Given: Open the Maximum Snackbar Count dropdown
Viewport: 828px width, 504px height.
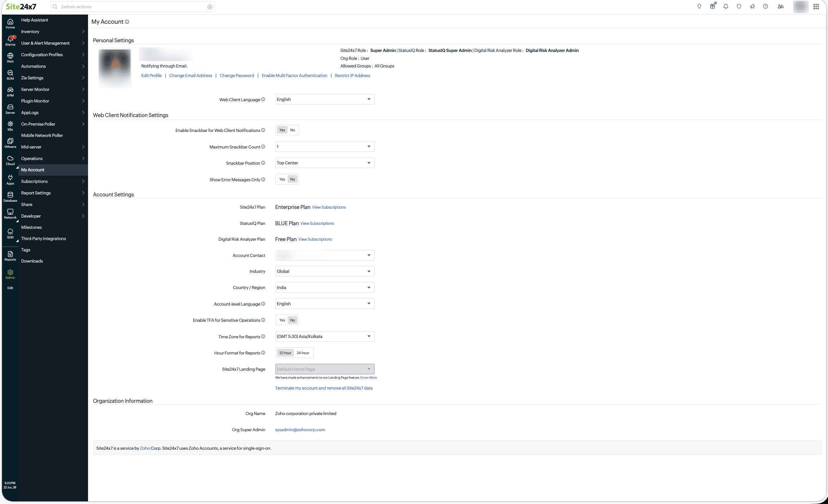Looking at the screenshot, I should click(325, 147).
